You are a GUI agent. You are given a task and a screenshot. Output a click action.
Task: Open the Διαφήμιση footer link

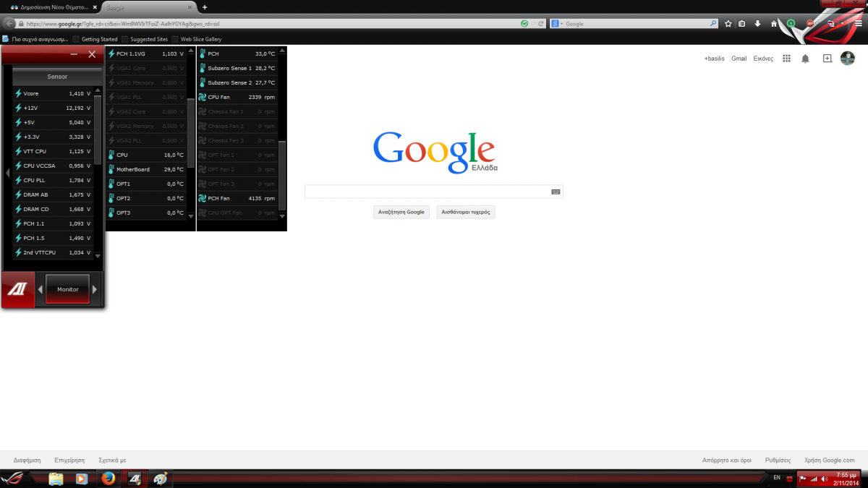click(27, 460)
